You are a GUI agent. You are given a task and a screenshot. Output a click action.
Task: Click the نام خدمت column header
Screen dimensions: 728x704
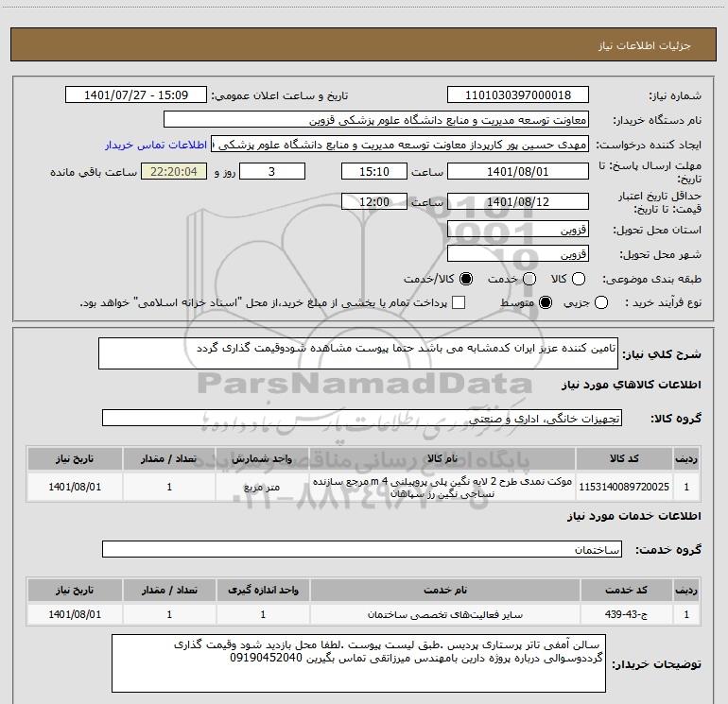coord(444,590)
